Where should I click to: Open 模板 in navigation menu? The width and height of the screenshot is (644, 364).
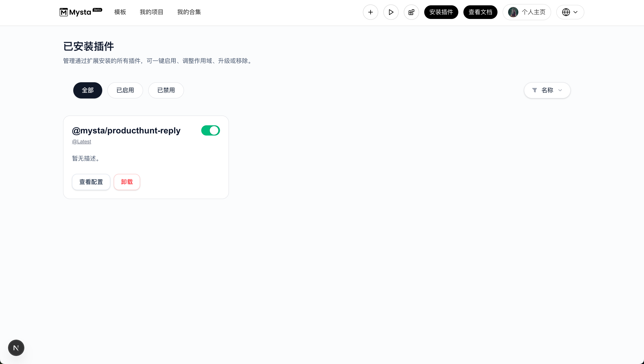[120, 12]
